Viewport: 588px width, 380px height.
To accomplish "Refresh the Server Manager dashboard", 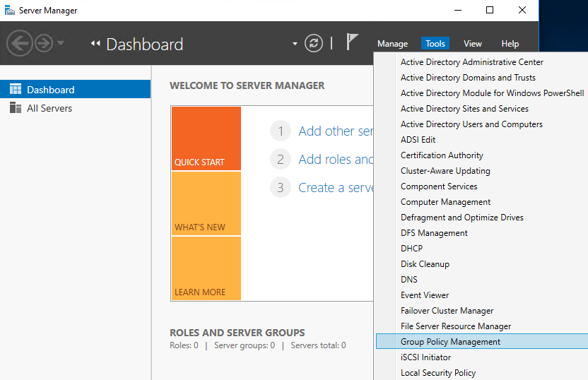I will (314, 44).
